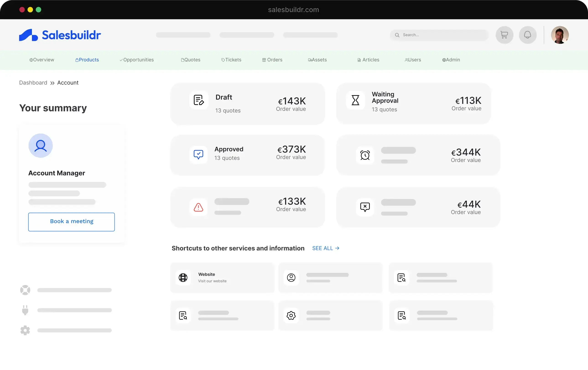Click the €133K order value
The image size is (588, 370).
click(x=292, y=201)
